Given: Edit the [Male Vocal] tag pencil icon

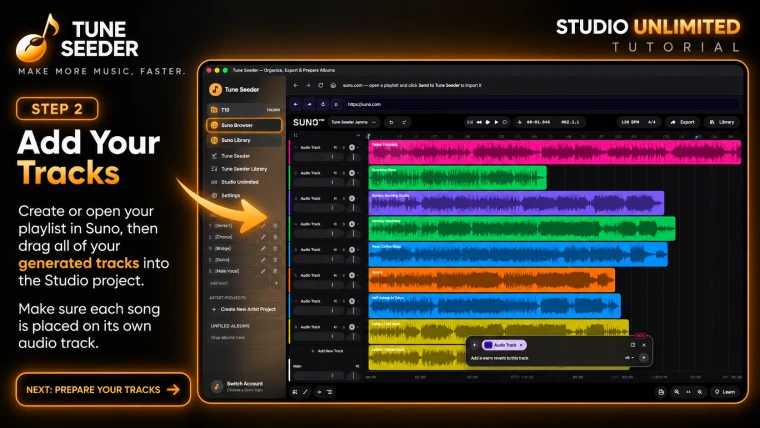Looking at the screenshot, I should [263, 271].
